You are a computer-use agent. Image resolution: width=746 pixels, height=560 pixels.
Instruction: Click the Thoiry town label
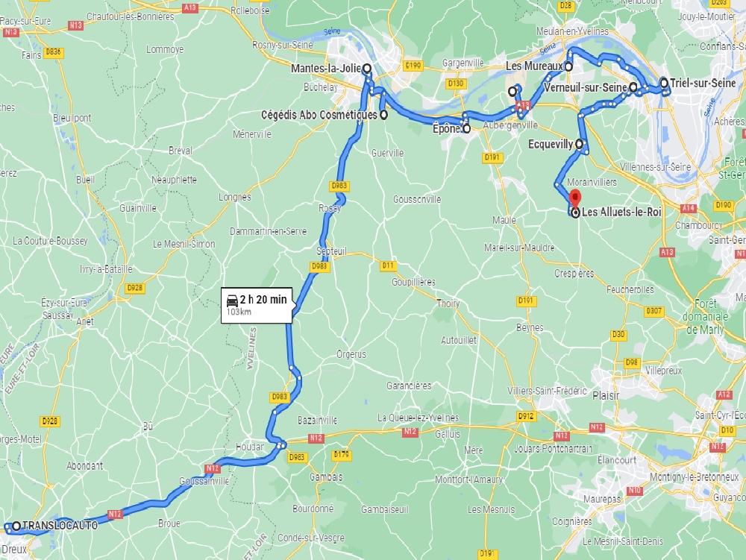coord(448,303)
